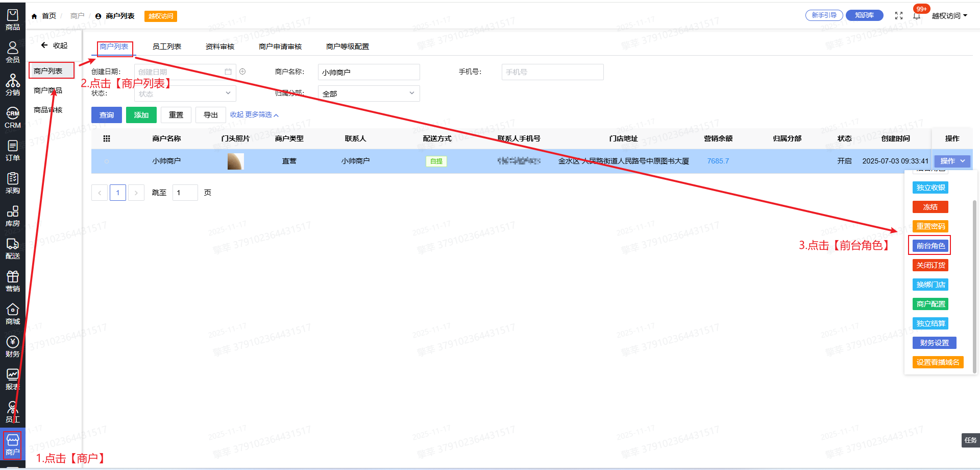Select the radio button for 小帅商户 row
Screen dimensions: 980x470
pyautogui.click(x=107, y=161)
